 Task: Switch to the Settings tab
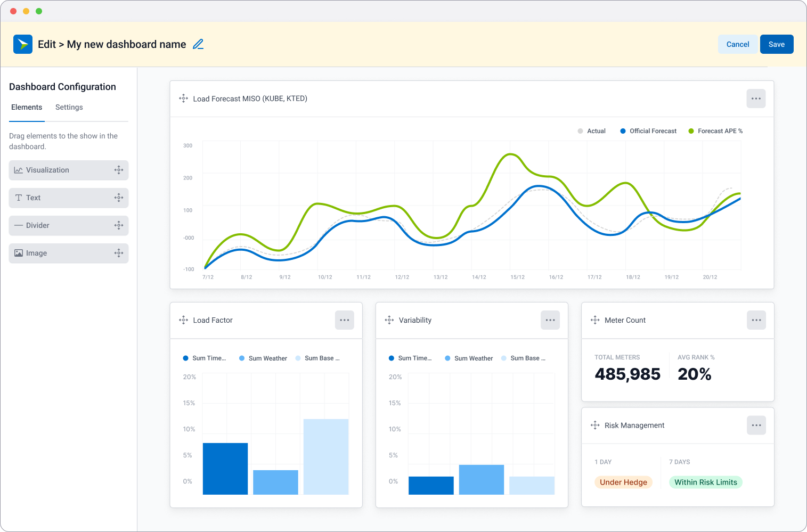click(69, 107)
